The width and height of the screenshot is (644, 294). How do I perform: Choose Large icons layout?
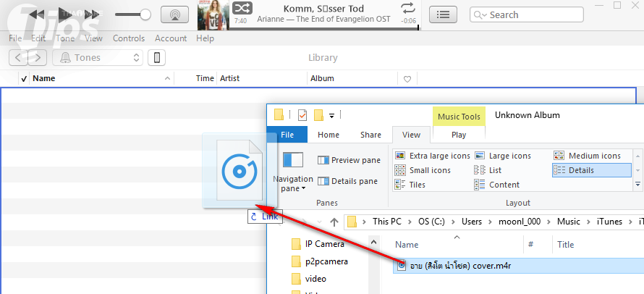pyautogui.click(x=503, y=156)
